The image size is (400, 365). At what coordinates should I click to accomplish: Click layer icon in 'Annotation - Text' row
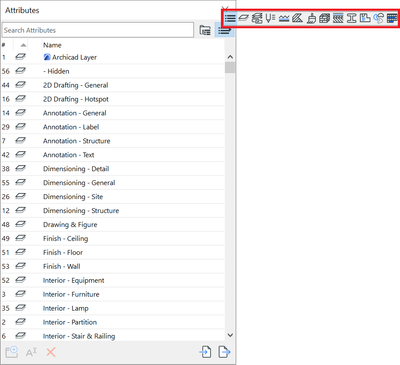(x=20, y=155)
